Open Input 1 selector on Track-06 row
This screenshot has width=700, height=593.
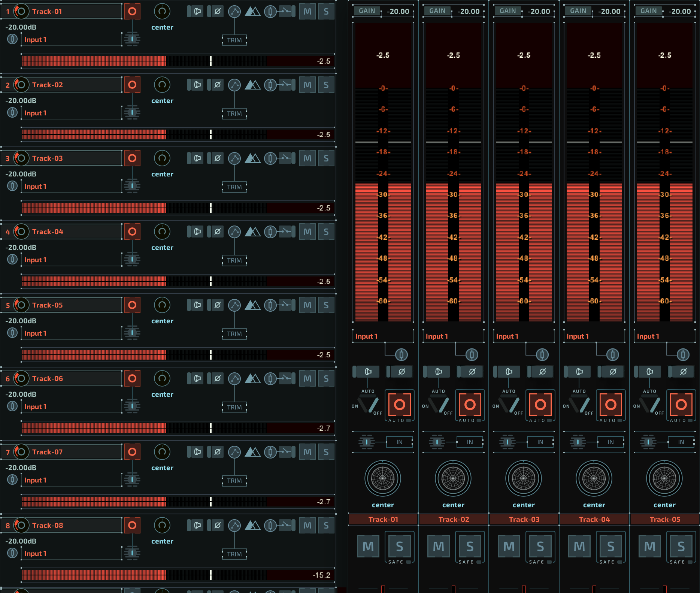[72, 406]
